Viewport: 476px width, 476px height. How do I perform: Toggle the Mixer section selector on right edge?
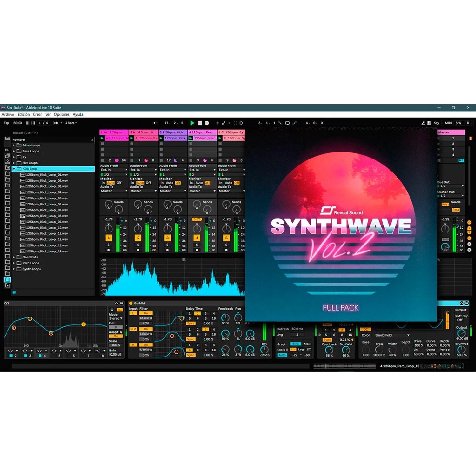(x=469, y=238)
